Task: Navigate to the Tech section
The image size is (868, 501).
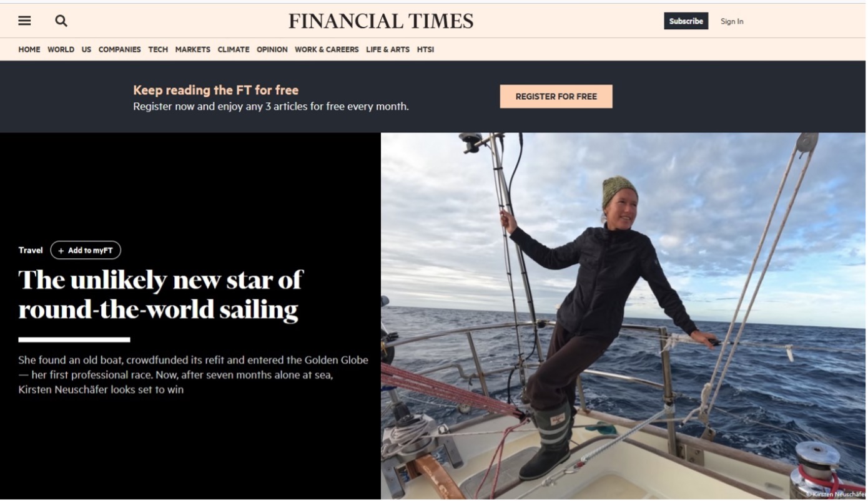Action: [x=158, y=49]
